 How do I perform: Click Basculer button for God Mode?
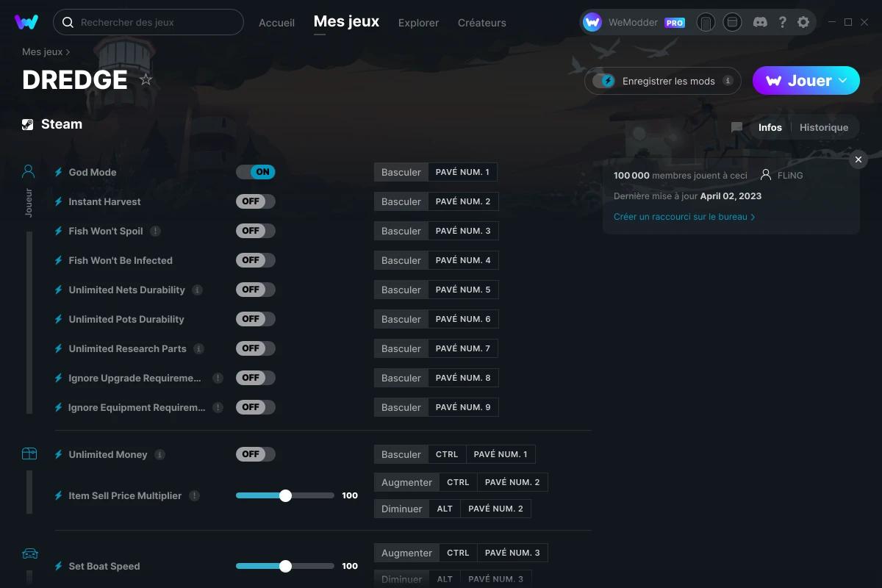pyautogui.click(x=401, y=172)
